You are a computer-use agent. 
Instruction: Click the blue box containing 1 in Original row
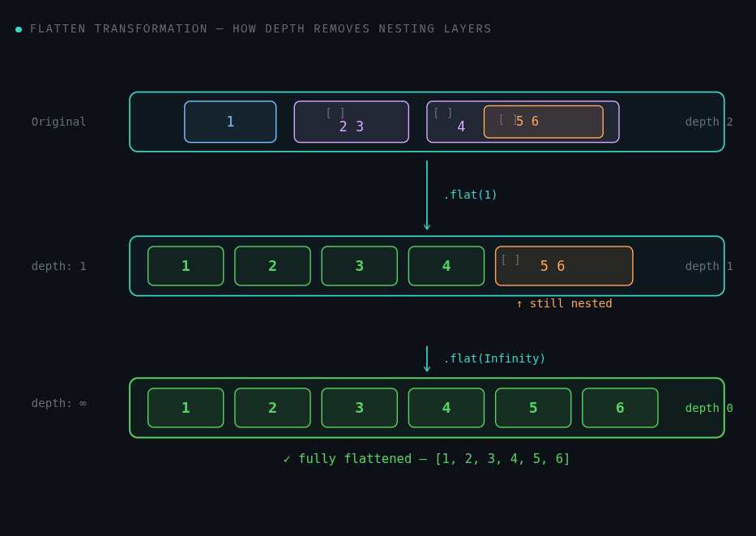(230, 122)
